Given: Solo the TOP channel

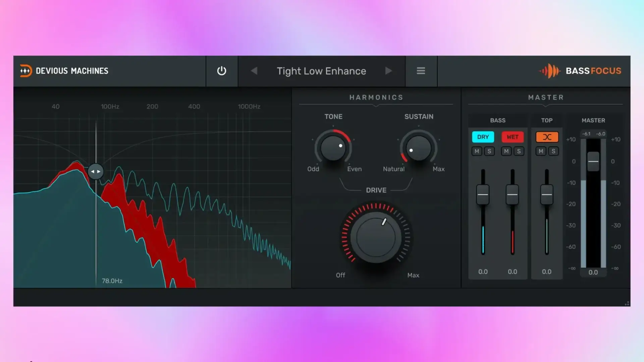Looking at the screenshot, I should (553, 151).
